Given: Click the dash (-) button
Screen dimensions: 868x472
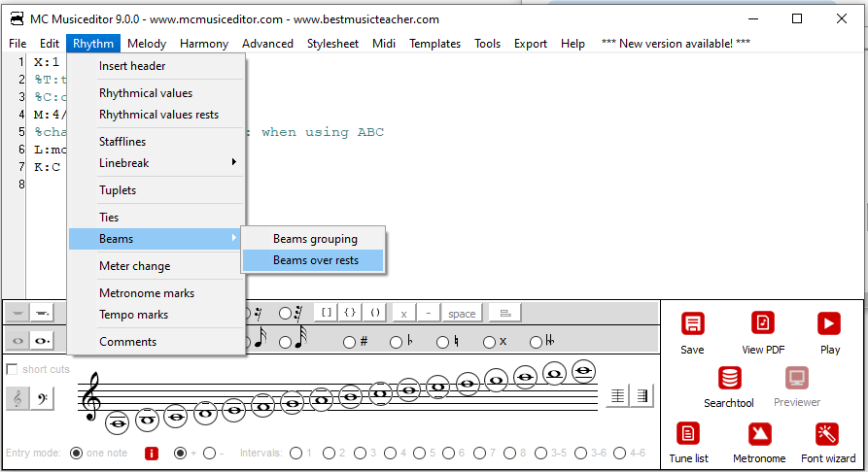Looking at the screenshot, I should point(428,313).
